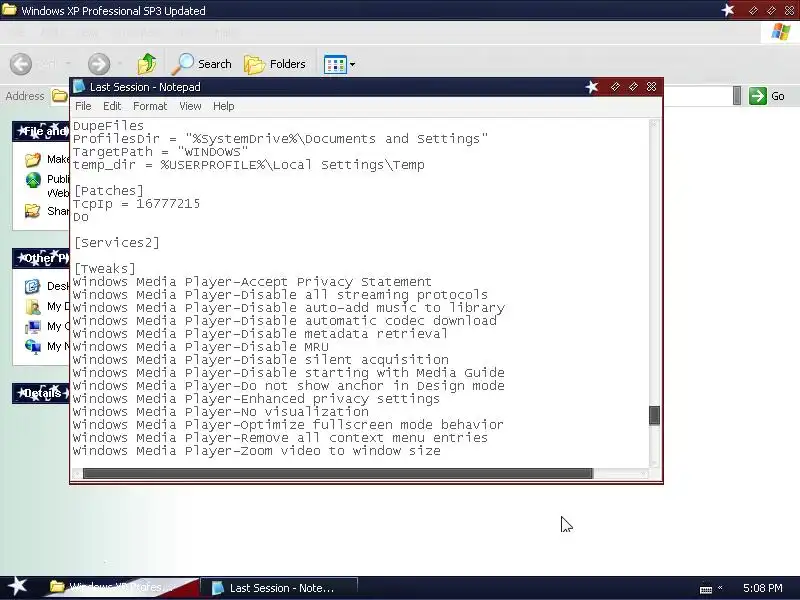
Task: Click the My Computer icon in Other Places
Action: (33, 327)
